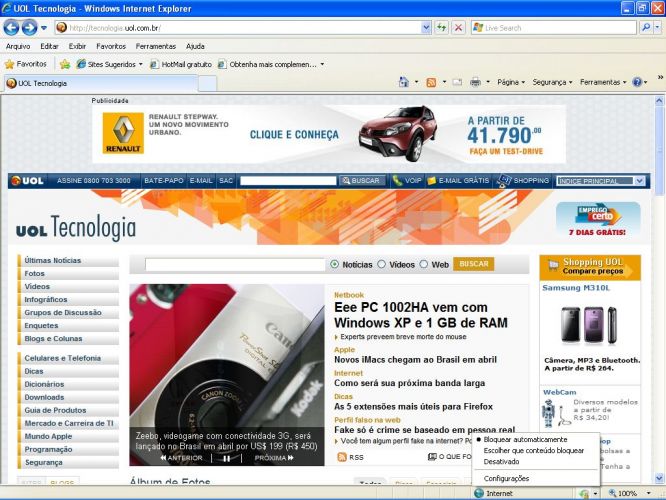The height and width of the screenshot is (500, 666).
Task: Click the UOL bar BUSCAR button
Action: 361,181
